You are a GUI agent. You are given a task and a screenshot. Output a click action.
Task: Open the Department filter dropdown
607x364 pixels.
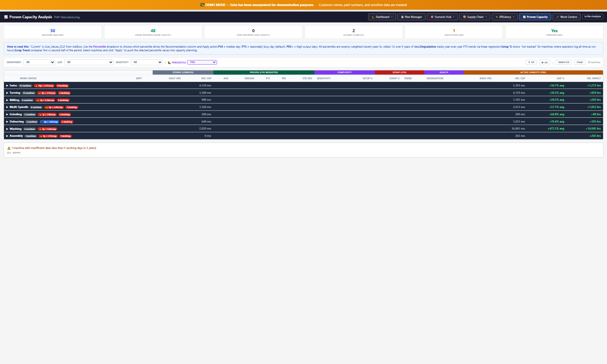39,62
